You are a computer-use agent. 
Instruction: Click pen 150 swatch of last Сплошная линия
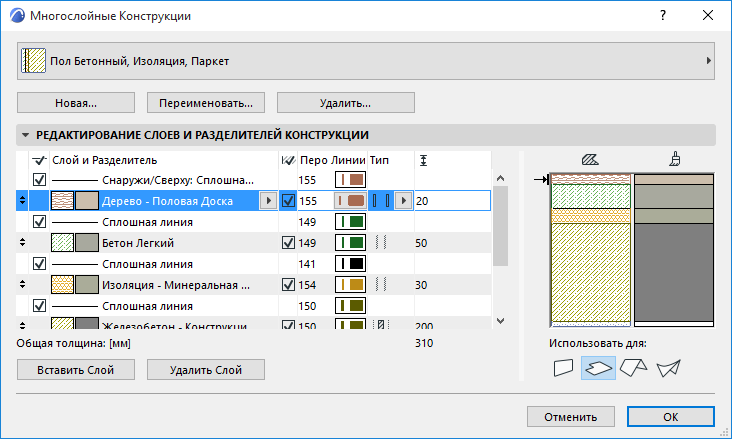[x=350, y=306]
